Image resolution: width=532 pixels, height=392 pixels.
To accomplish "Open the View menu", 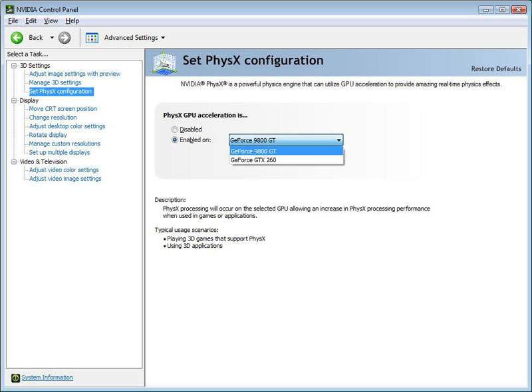I will point(51,21).
